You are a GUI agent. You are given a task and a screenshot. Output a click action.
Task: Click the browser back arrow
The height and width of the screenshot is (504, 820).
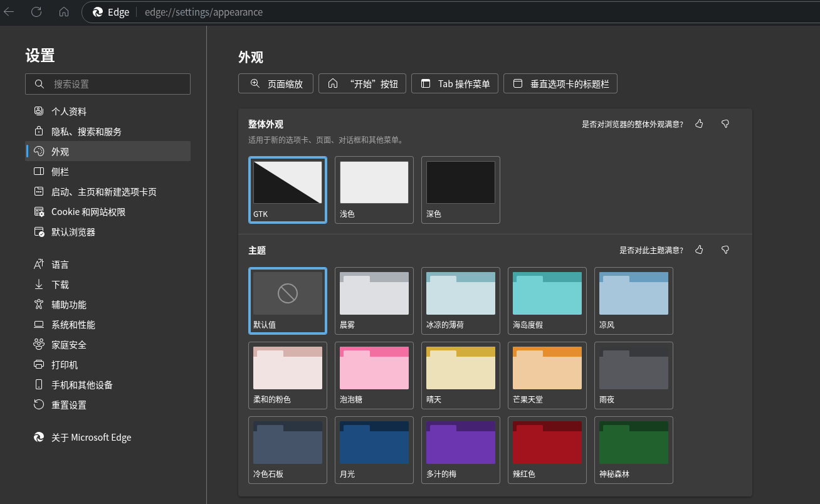pos(9,12)
